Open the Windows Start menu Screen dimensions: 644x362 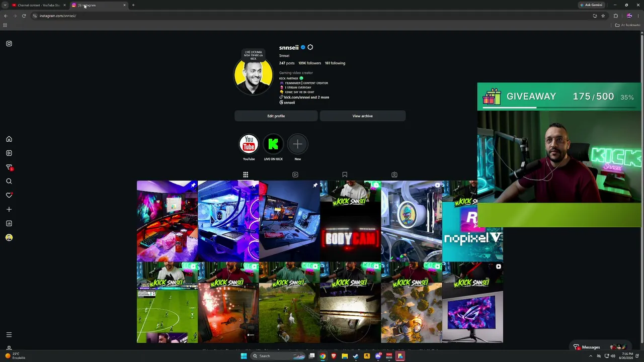click(244, 356)
